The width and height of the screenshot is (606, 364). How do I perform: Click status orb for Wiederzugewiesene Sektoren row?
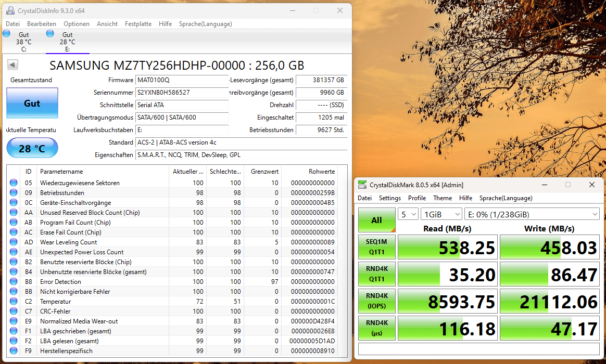pos(14,183)
